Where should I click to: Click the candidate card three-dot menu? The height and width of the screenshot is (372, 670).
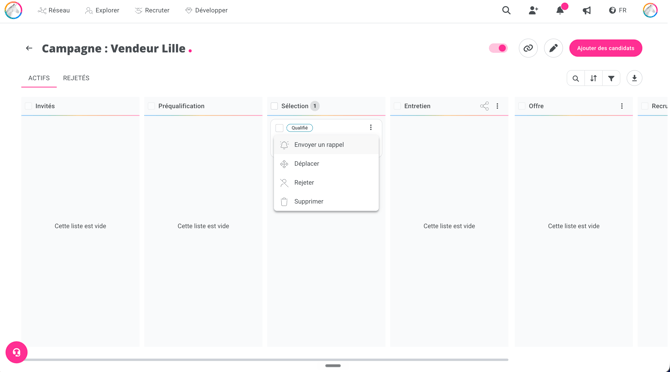tap(371, 127)
